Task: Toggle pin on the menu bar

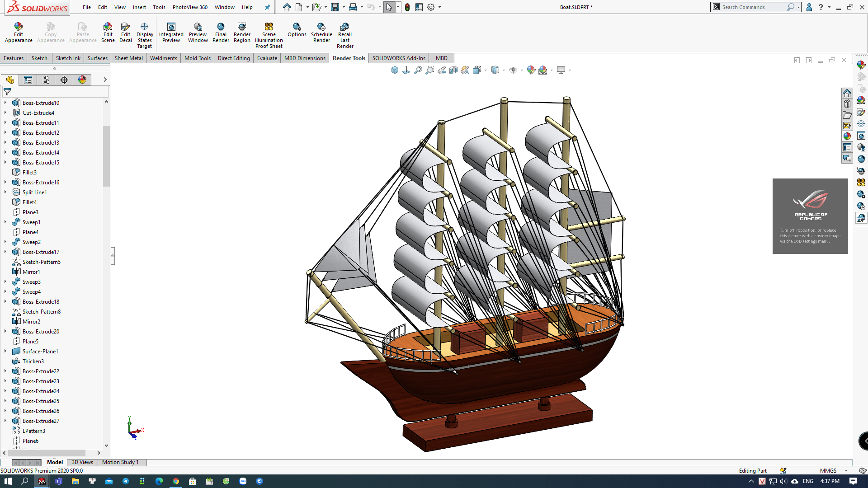Action: [267, 7]
